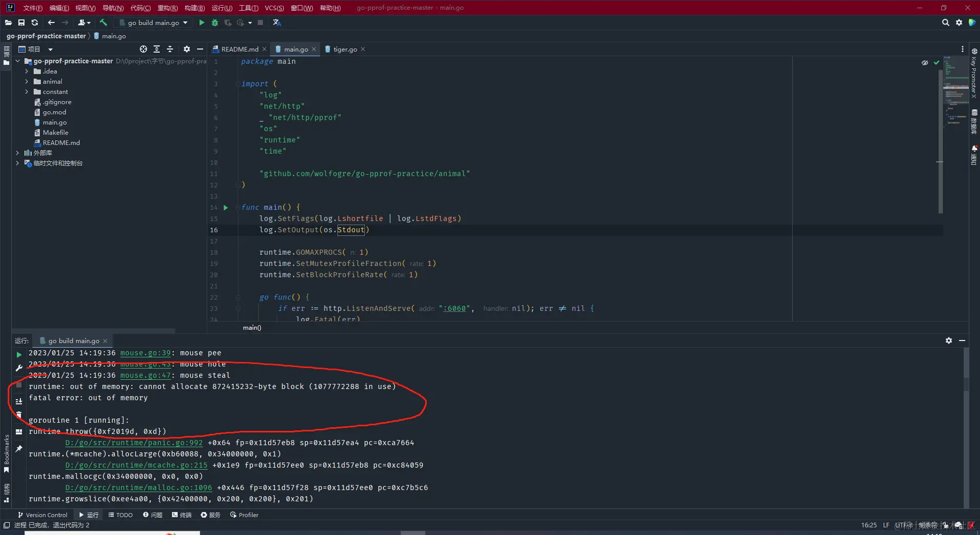Image resolution: width=980 pixels, height=535 pixels.
Task: Open the VCS(S) menu
Action: pos(274,8)
